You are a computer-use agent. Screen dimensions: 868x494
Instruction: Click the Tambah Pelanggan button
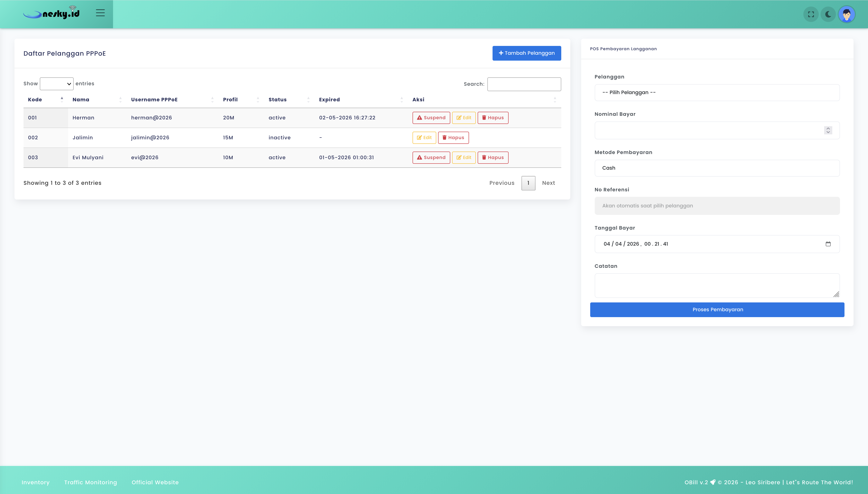[526, 53]
